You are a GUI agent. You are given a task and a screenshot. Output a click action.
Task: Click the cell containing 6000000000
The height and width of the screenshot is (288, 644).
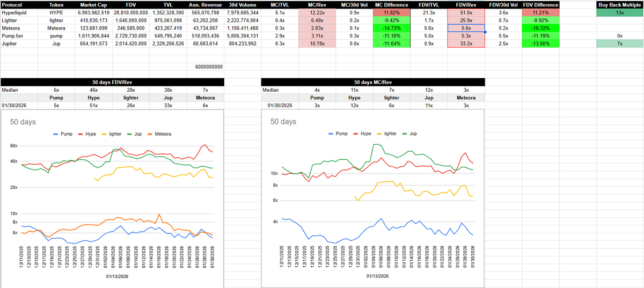[204, 67]
